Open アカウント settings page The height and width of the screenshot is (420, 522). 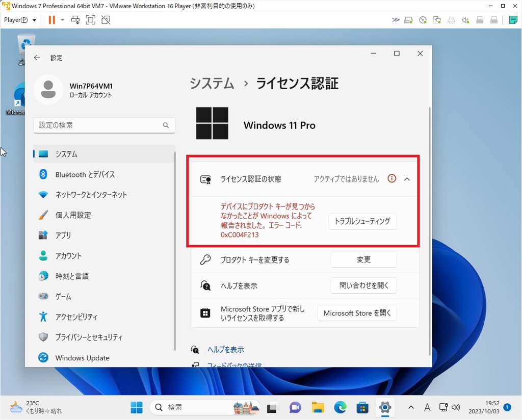pyautogui.click(x=104, y=255)
